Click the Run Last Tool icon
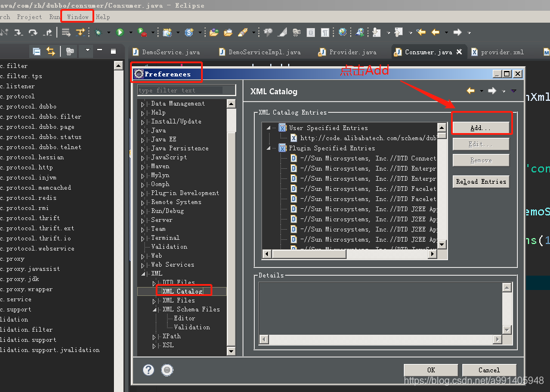550x392 pixels. point(142,32)
